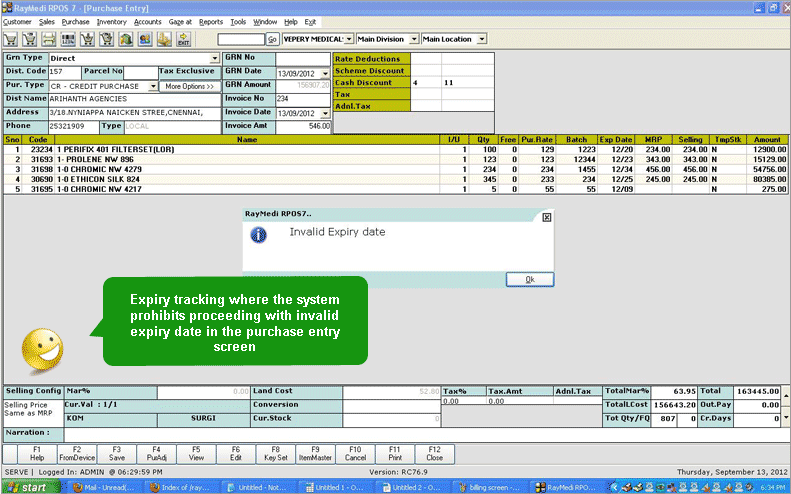
Task: Click Ok in the Invalid Expiry dialog
Action: pos(530,280)
